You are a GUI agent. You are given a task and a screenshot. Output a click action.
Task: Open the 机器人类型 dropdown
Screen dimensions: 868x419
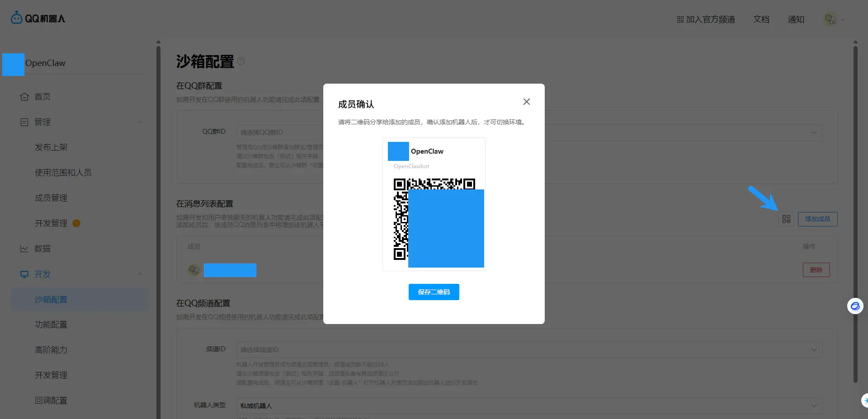coord(529,406)
